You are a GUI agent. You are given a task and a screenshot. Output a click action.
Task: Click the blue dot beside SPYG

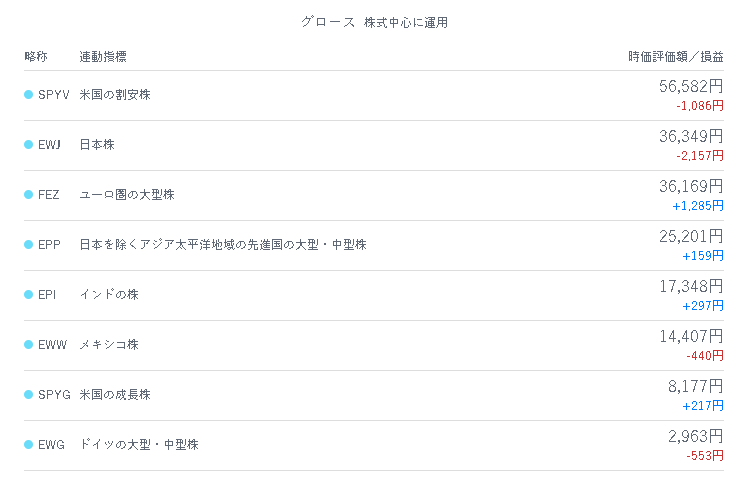28,395
